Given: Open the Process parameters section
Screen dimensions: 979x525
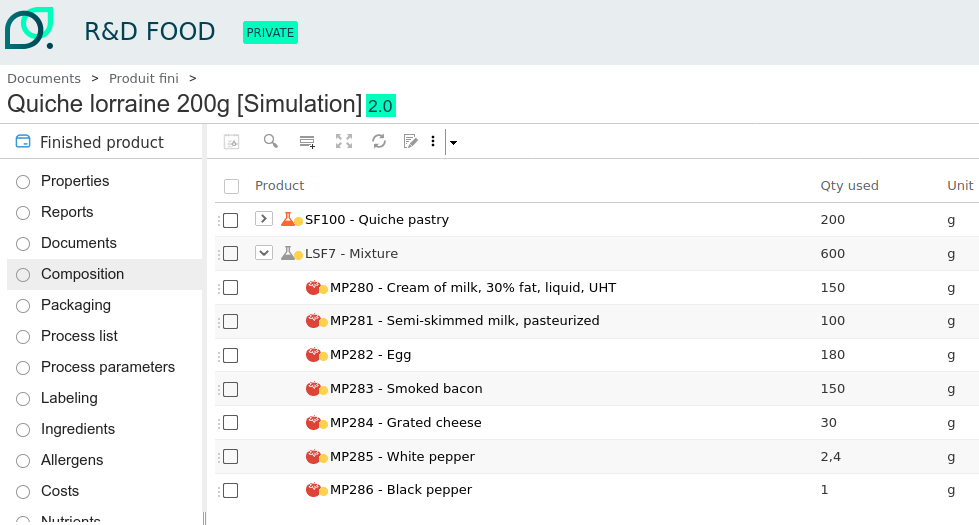Looking at the screenshot, I should (x=108, y=367).
